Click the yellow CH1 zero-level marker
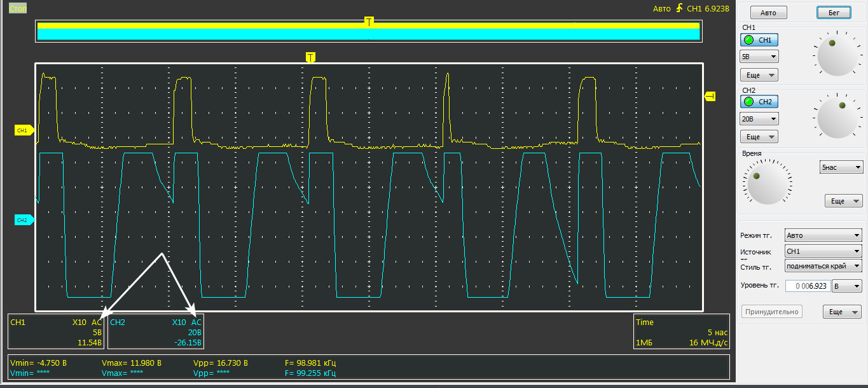Screen dimensions: 868x388 24,130
